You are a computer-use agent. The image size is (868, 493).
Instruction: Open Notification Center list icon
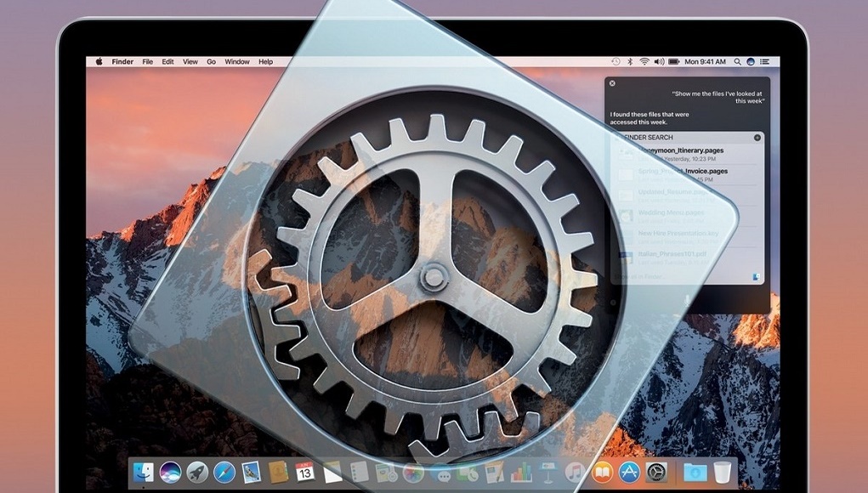pyautogui.click(x=765, y=62)
